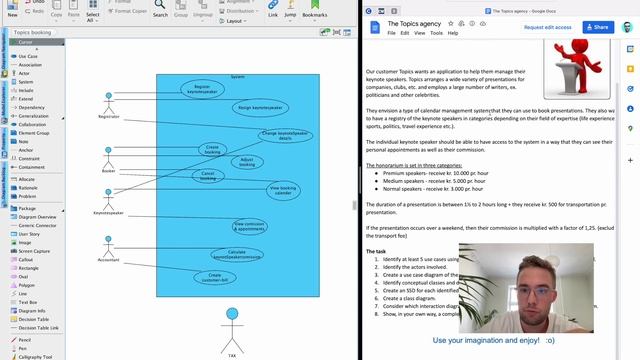
Task: Star the Topics agency document
Action: point(451,24)
